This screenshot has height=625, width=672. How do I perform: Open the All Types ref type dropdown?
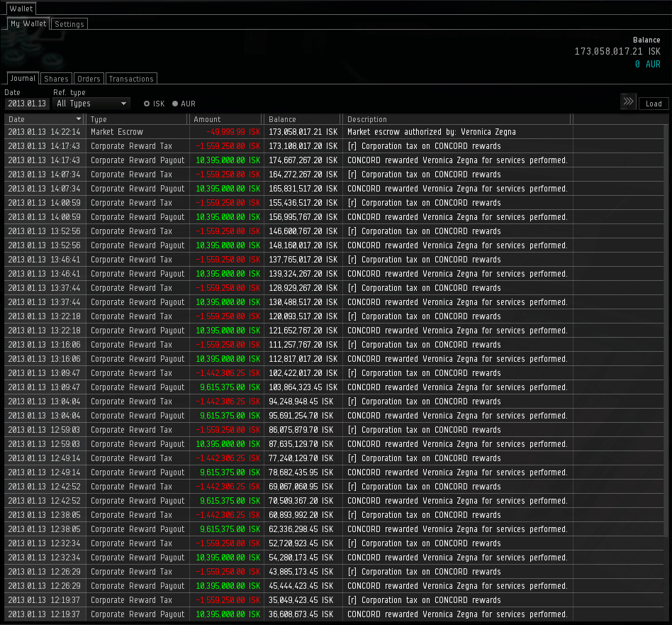coord(91,104)
